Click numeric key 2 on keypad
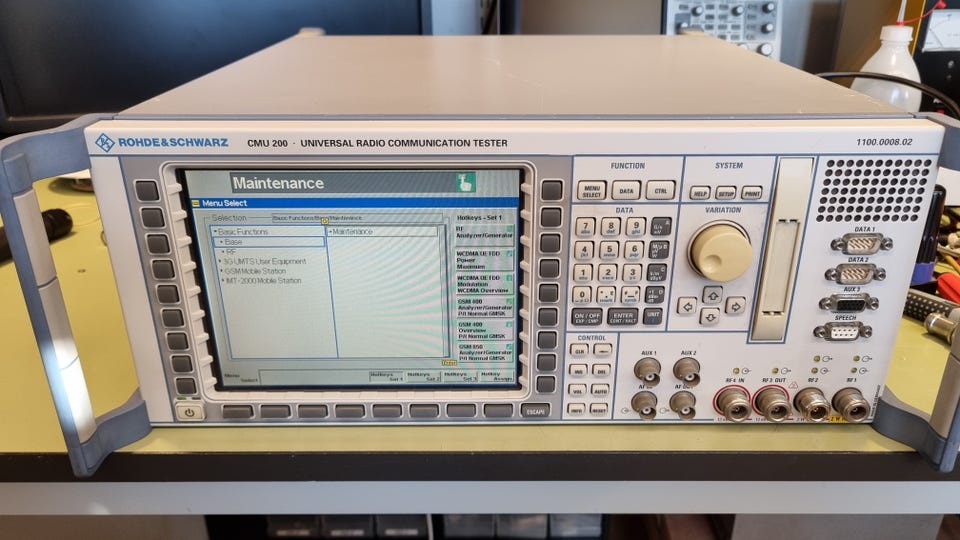Image resolution: width=960 pixels, height=540 pixels. (x=607, y=273)
